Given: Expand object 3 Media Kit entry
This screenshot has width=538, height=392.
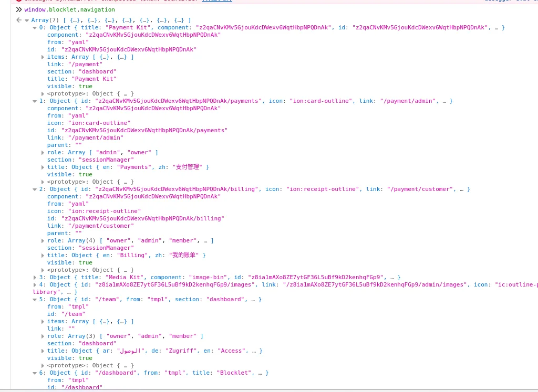Looking at the screenshot, I should (x=35, y=278).
